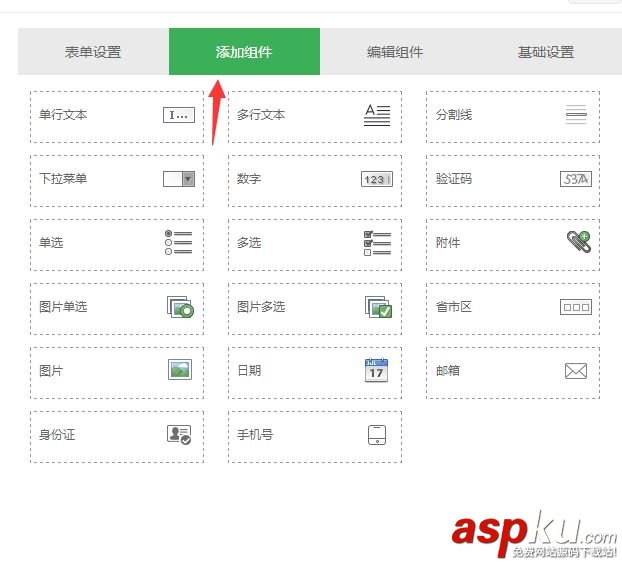Click the captcha code icon
This screenshot has height=564, width=622.
[x=576, y=179]
